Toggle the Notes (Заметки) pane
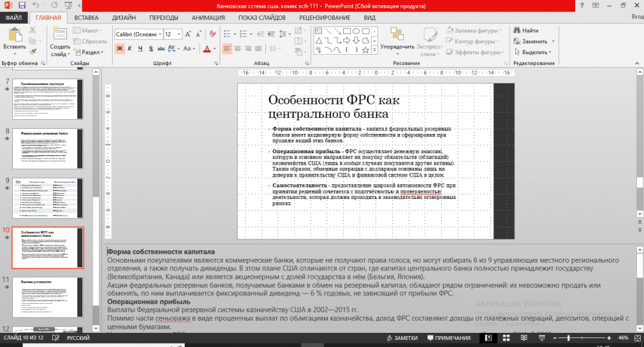 pyautogui.click(x=401, y=338)
